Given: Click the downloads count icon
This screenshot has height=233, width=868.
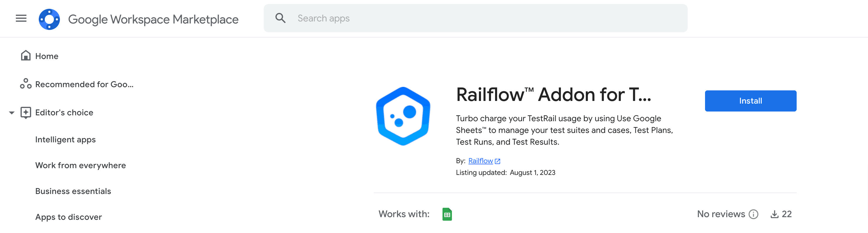Looking at the screenshot, I should coord(774,214).
